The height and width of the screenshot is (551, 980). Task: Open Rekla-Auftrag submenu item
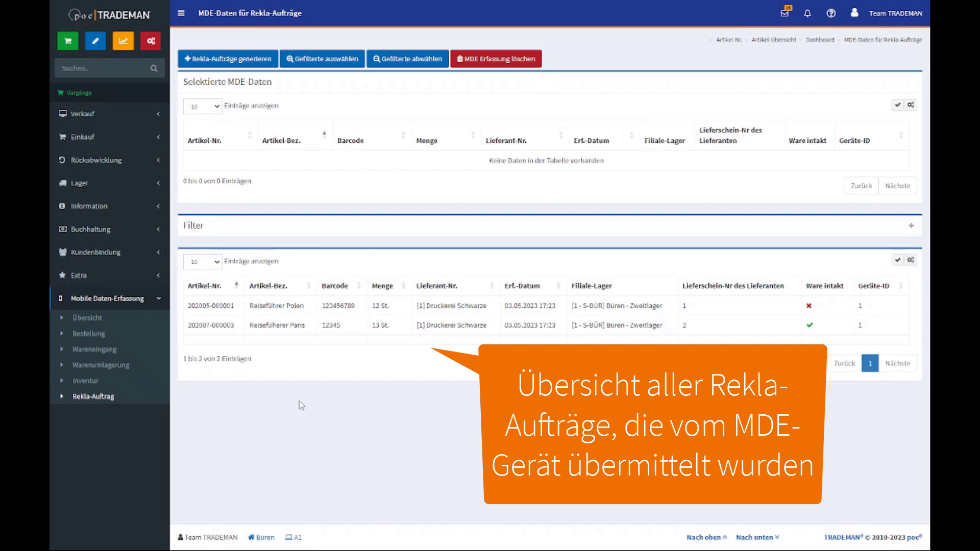93,396
